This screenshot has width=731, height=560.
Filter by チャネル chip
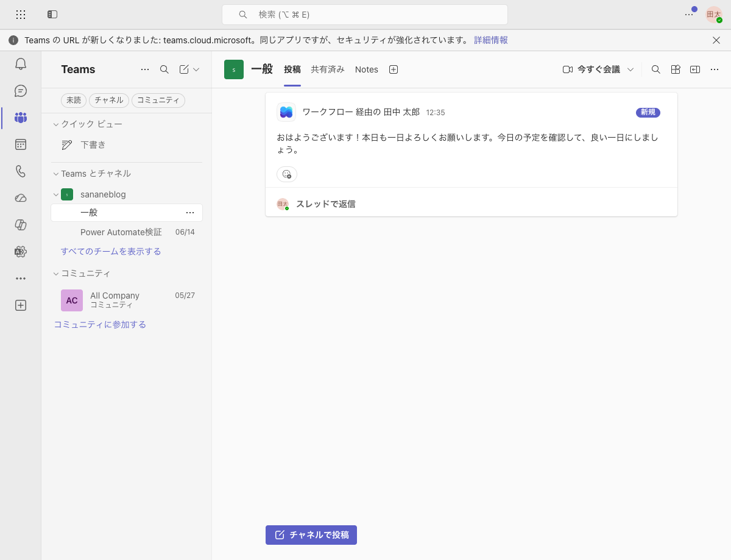pyautogui.click(x=109, y=101)
